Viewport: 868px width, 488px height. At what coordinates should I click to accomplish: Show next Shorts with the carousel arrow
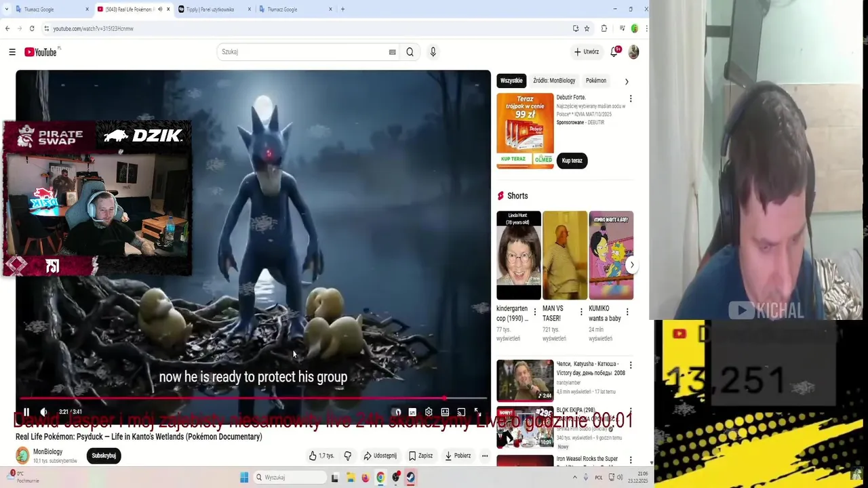(631, 265)
